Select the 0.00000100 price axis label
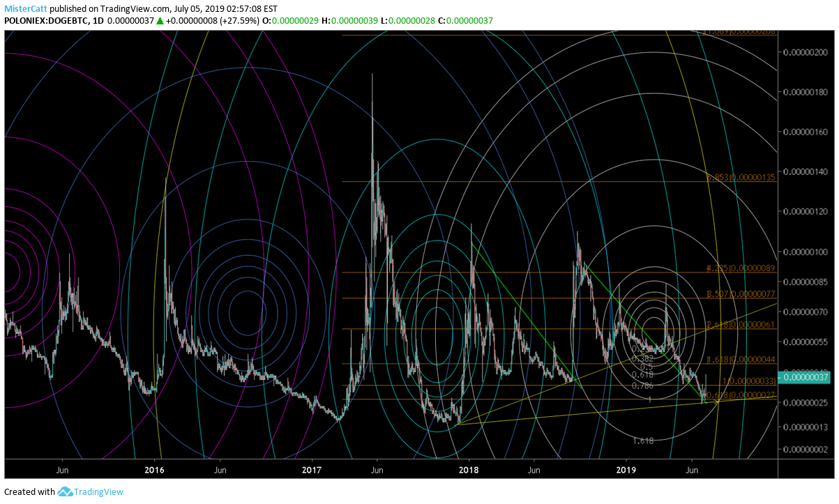Screen dimensions: 839x504 (x=806, y=252)
